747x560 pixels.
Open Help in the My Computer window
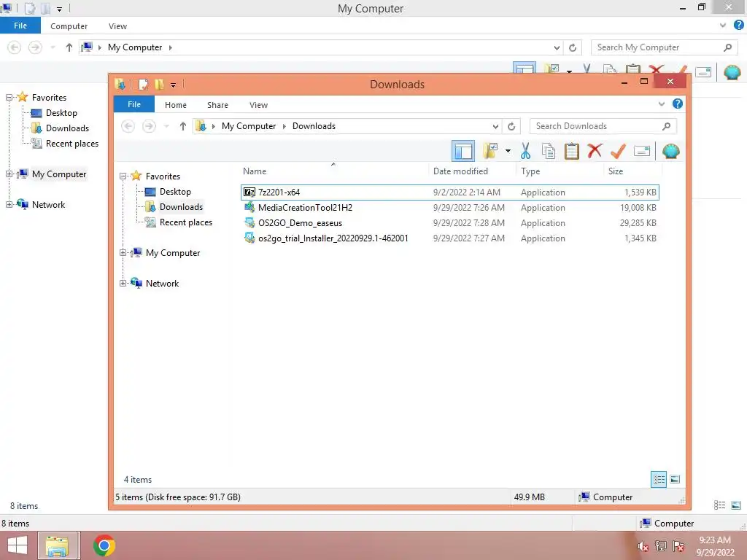738,26
